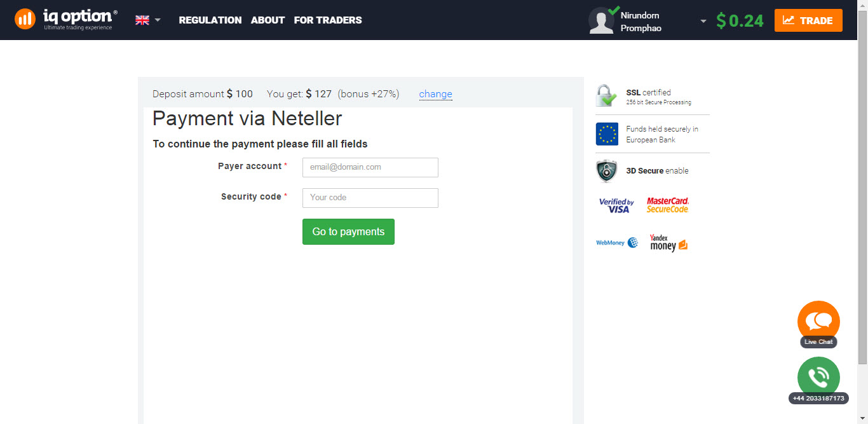Click the IQ Option logo

[x=66, y=20]
